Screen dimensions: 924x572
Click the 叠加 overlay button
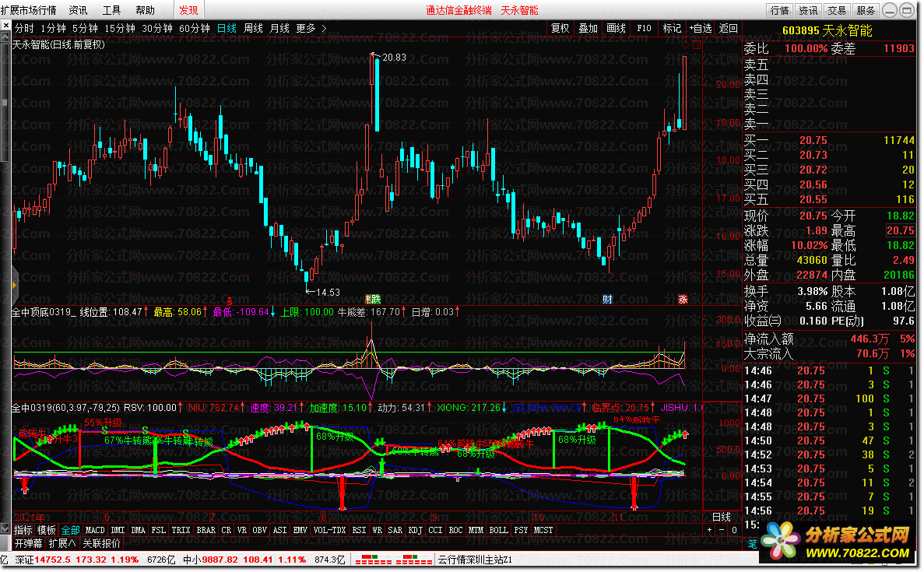588,28
